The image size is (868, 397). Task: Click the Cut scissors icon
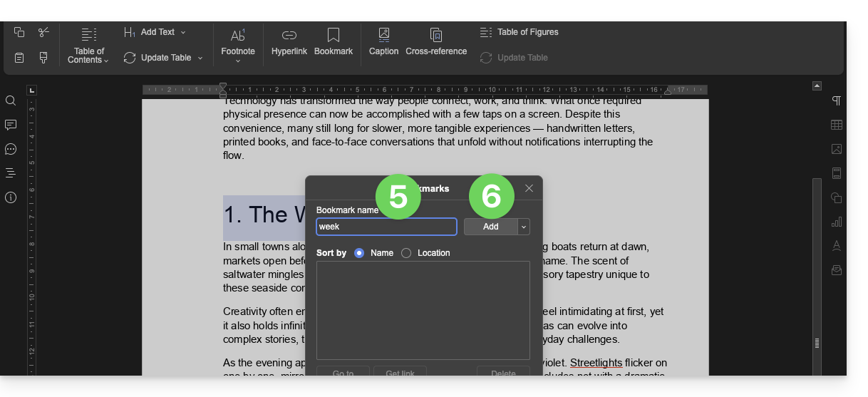point(43,32)
